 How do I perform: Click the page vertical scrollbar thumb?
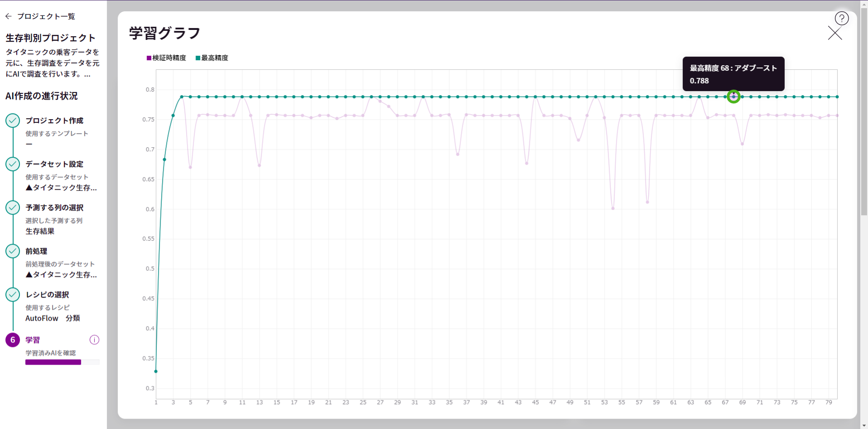point(864,111)
